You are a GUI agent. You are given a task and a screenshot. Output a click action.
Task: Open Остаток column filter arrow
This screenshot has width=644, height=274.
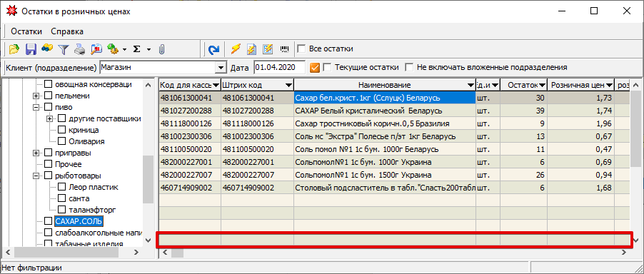pyautogui.click(x=542, y=86)
